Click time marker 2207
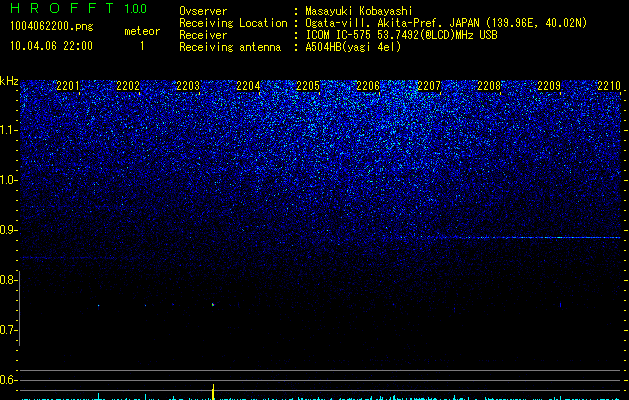The width and height of the screenshot is (629, 400). (429, 86)
